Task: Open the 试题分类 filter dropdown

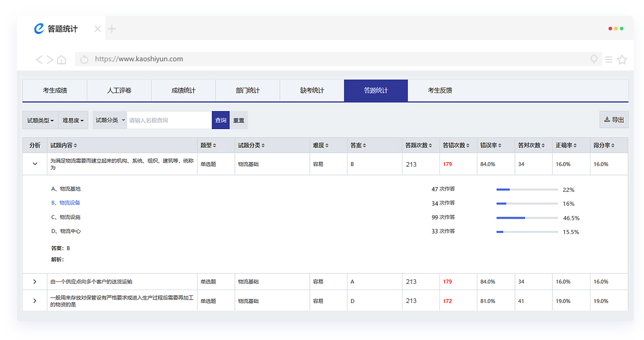Action: (109, 120)
